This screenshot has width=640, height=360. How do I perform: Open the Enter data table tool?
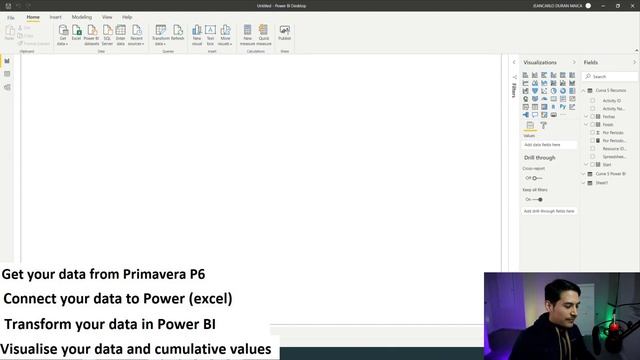pos(120,36)
